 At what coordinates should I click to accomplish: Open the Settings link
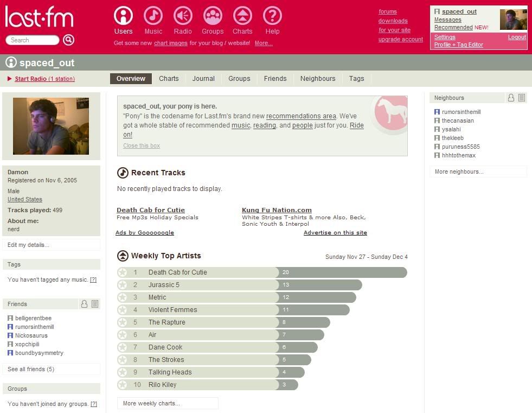click(x=445, y=37)
